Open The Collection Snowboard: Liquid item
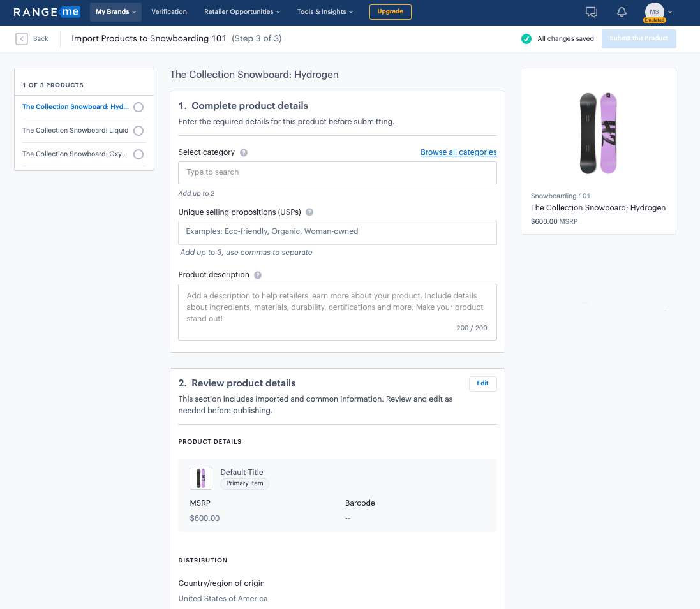The height and width of the screenshot is (609, 700). click(x=75, y=131)
